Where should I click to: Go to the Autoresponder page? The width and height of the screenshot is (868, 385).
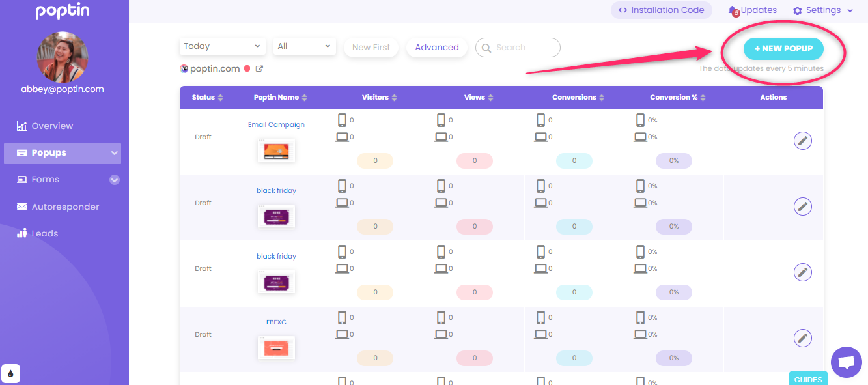click(x=58, y=207)
